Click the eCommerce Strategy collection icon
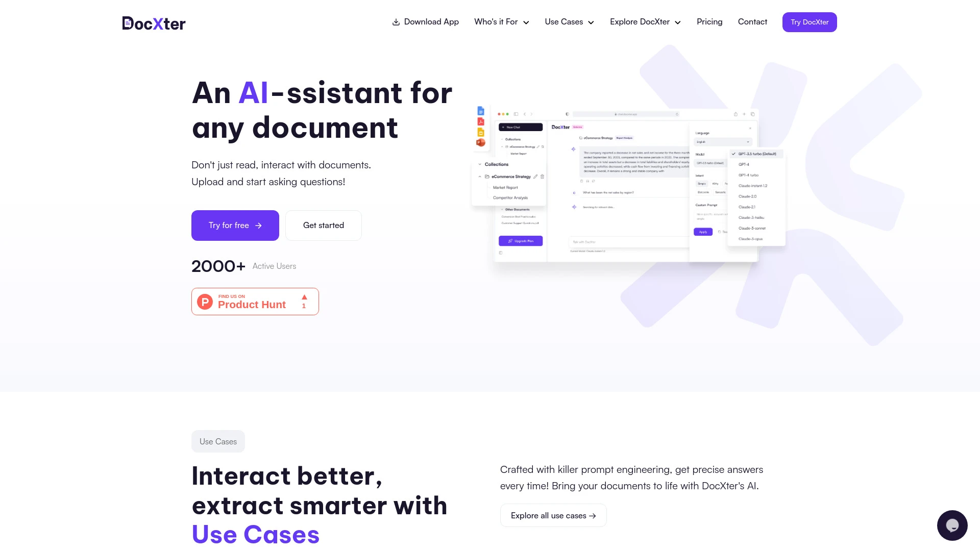The height and width of the screenshot is (551, 980). pyautogui.click(x=487, y=176)
